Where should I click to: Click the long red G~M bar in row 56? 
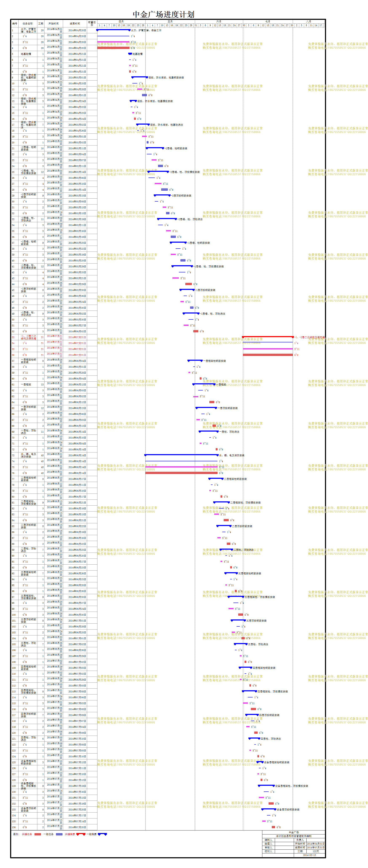tap(268, 355)
